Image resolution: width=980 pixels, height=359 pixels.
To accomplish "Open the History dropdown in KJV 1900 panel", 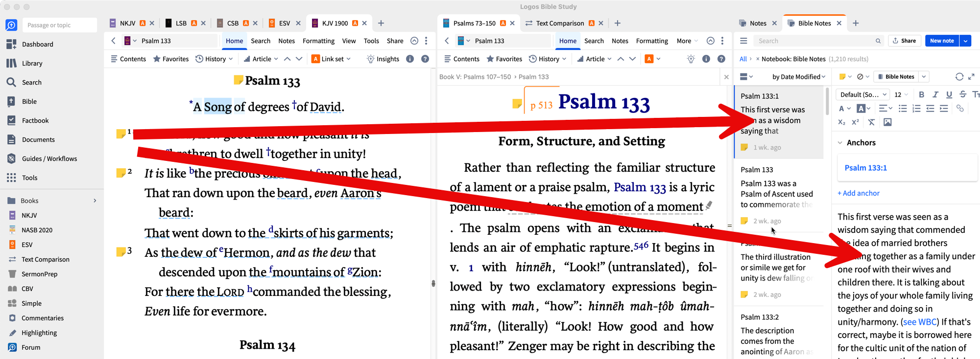I will coord(214,59).
